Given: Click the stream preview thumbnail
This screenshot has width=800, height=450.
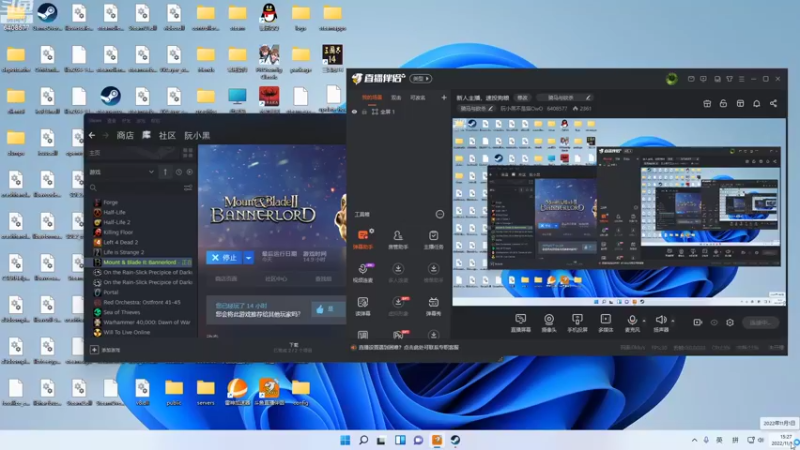Looking at the screenshot, I should (619, 212).
